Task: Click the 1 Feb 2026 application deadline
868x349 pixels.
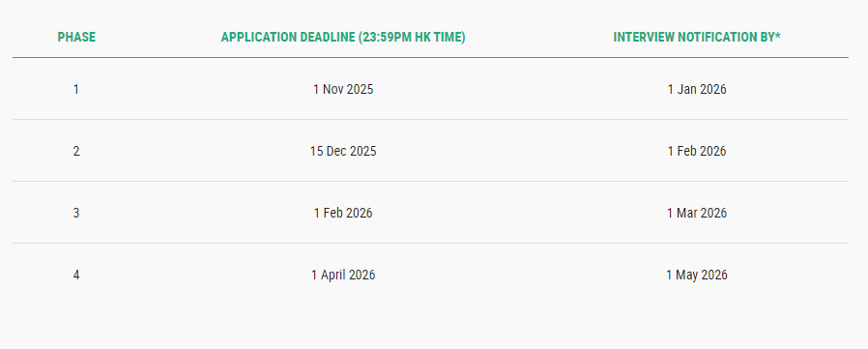Action: tap(343, 214)
